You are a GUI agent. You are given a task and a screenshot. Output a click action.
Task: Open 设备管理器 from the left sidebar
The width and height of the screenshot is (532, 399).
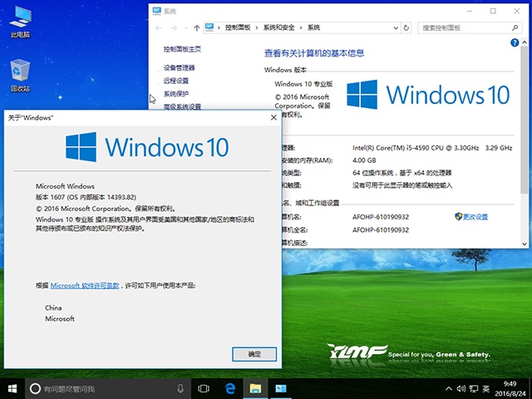click(179, 67)
